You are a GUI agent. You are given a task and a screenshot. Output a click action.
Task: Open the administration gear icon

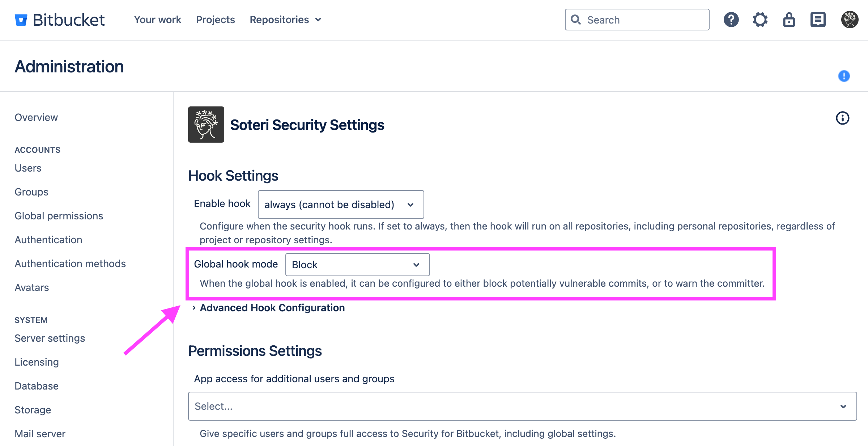coord(760,20)
